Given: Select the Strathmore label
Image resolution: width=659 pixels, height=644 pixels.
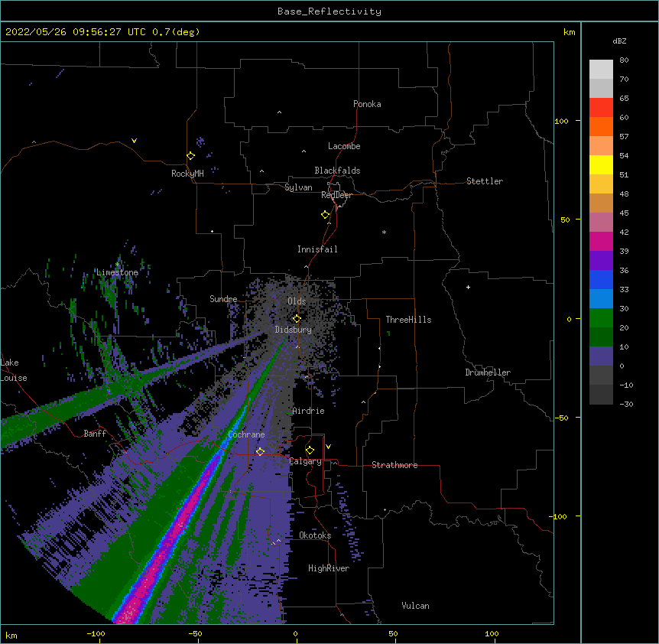Looking at the screenshot, I should point(394,465).
